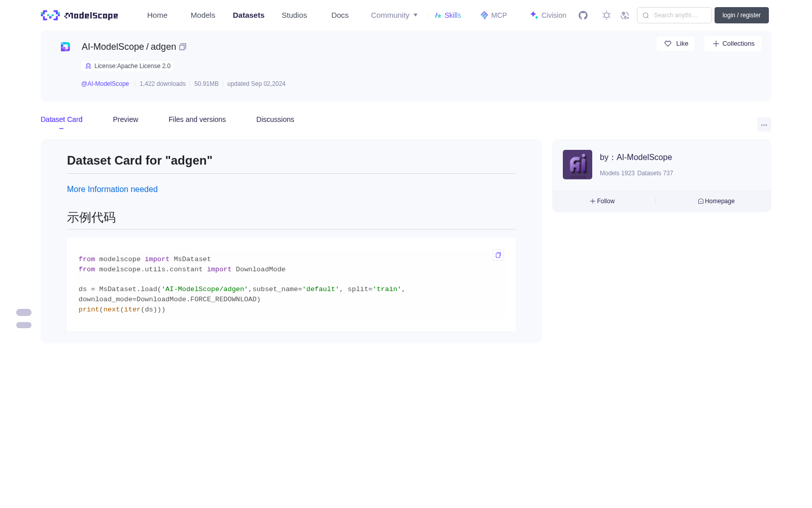Open the Models menu item

point(203,15)
